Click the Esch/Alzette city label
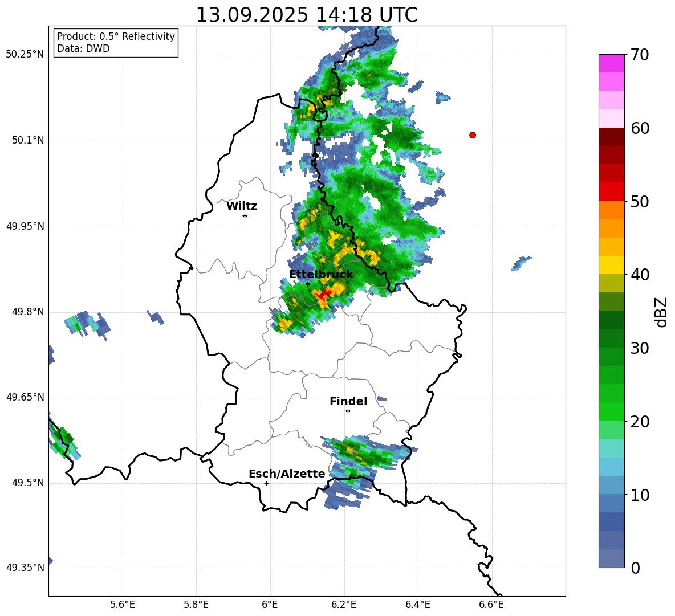Screen dimensions: 675x616 (287, 474)
